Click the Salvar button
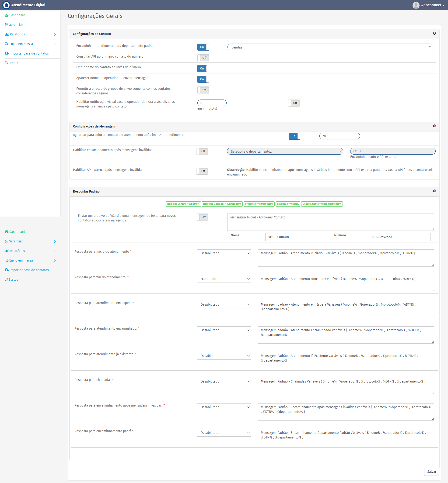Screen dimensions: 448x483 [x=431, y=472]
